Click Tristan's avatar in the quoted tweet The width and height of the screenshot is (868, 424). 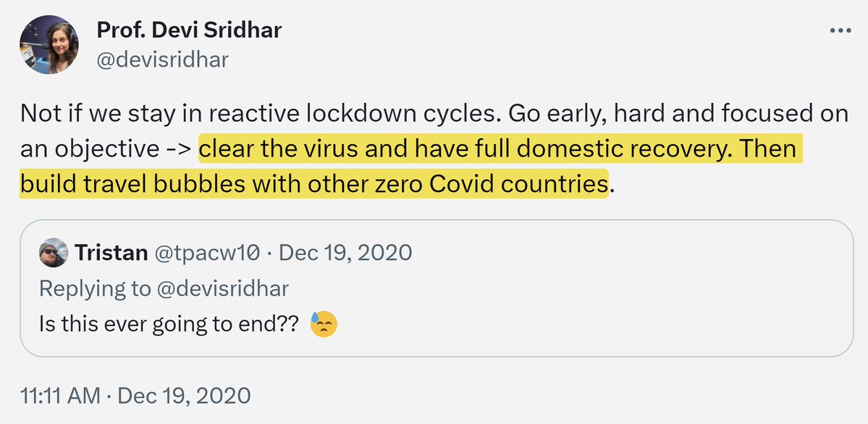pyautogui.click(x=54, y=252)
